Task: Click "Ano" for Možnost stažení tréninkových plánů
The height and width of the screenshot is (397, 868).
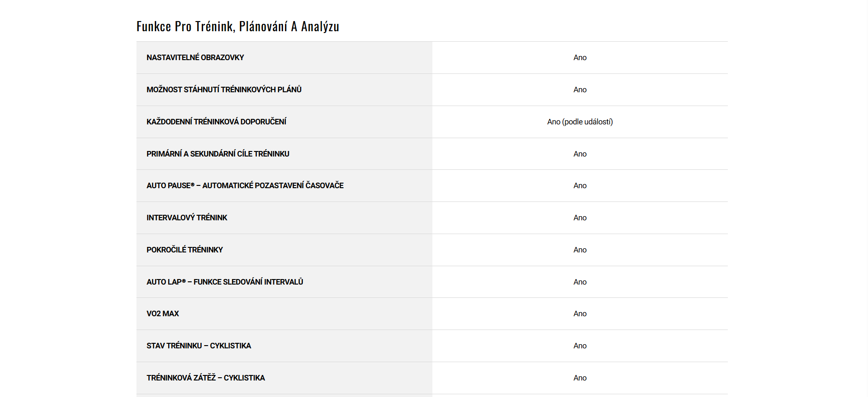Action: (x=580, y=90)
